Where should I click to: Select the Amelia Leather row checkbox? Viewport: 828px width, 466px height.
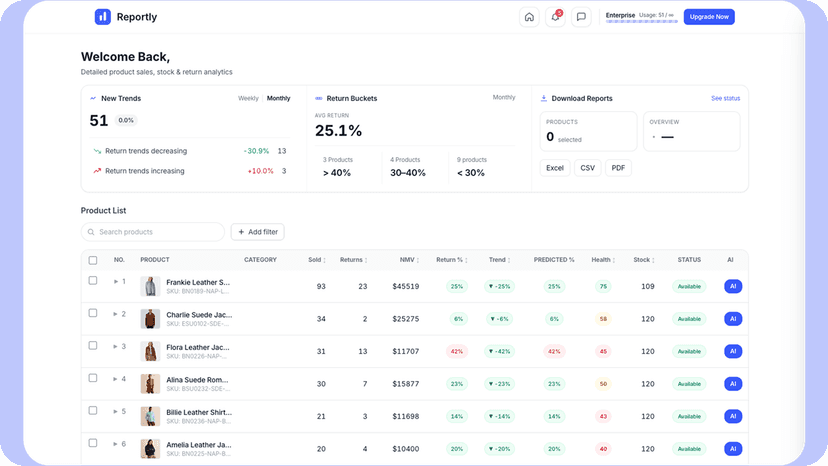coord(93,443)
